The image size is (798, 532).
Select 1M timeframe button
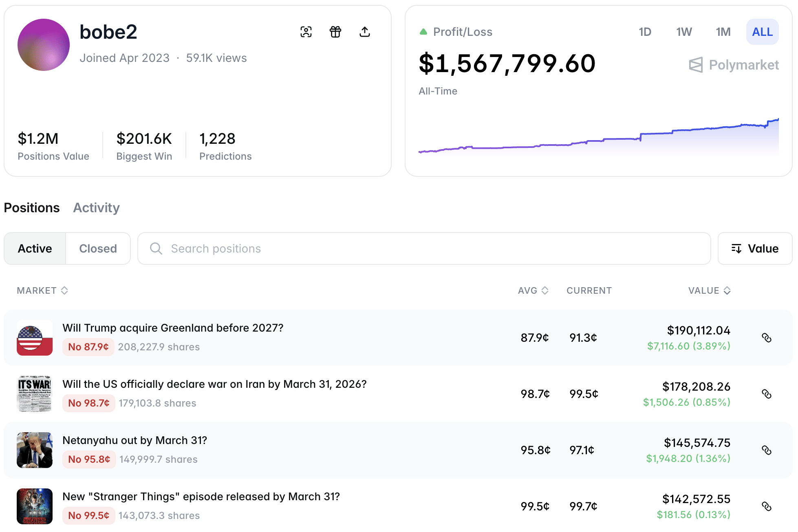[723, 32]
